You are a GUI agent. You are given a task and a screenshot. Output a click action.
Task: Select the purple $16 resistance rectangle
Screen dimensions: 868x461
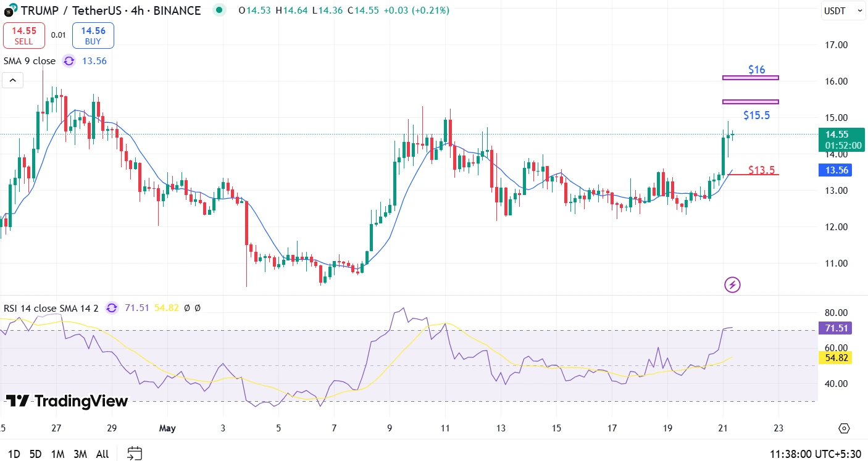click(x=751, y=78)
